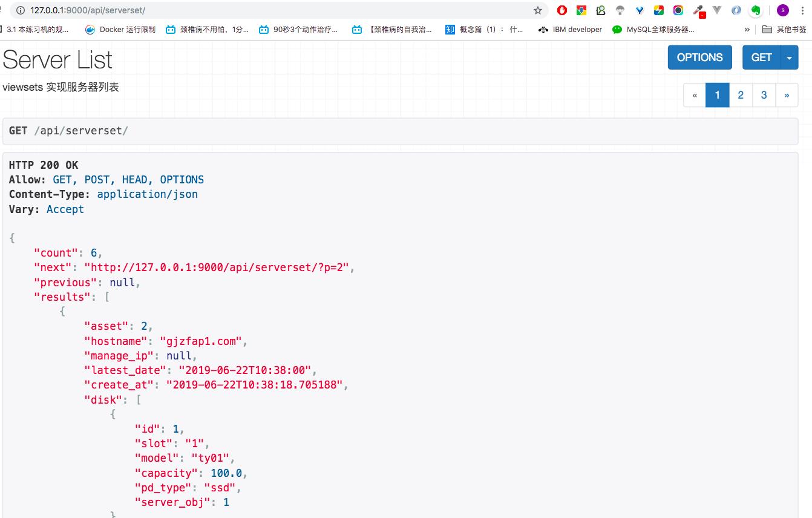The width and height of the screenshot is (812, 518).
Task: Bookmark this page with the star icon
Action: [x=538, y=10]
